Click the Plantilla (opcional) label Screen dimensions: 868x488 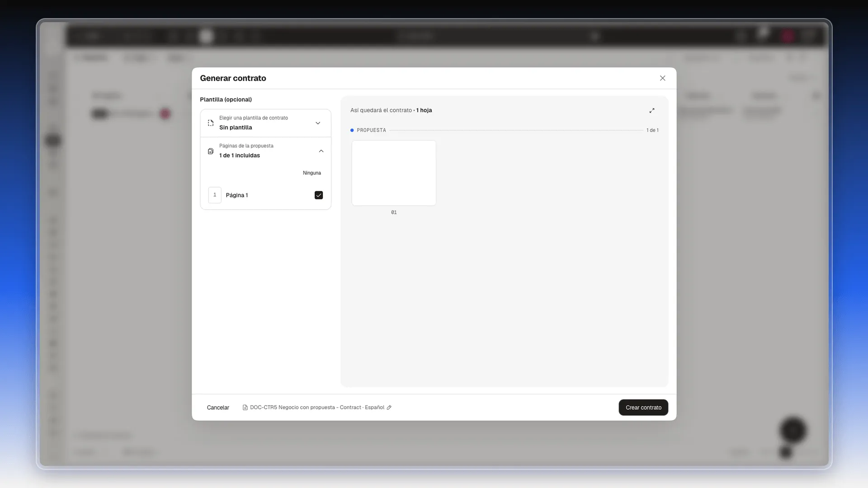(x=226, y=99)
